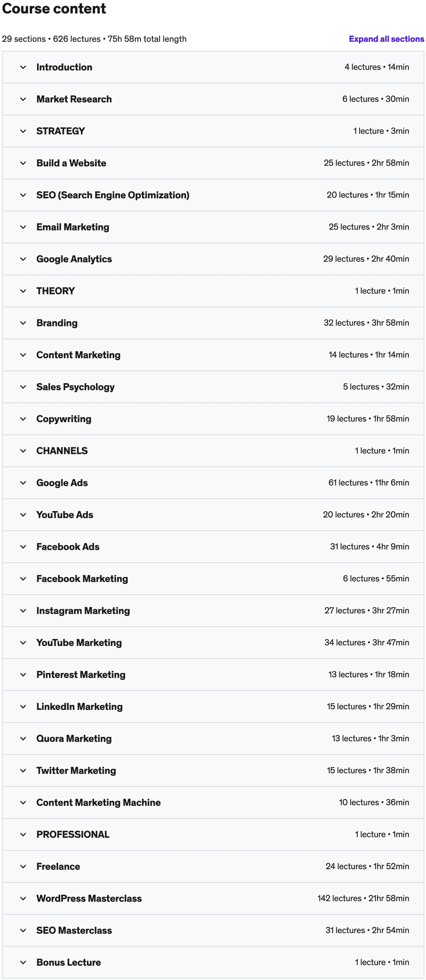
Task: Select the WordPress Masterclass section row
Action: tap(213, 899)
